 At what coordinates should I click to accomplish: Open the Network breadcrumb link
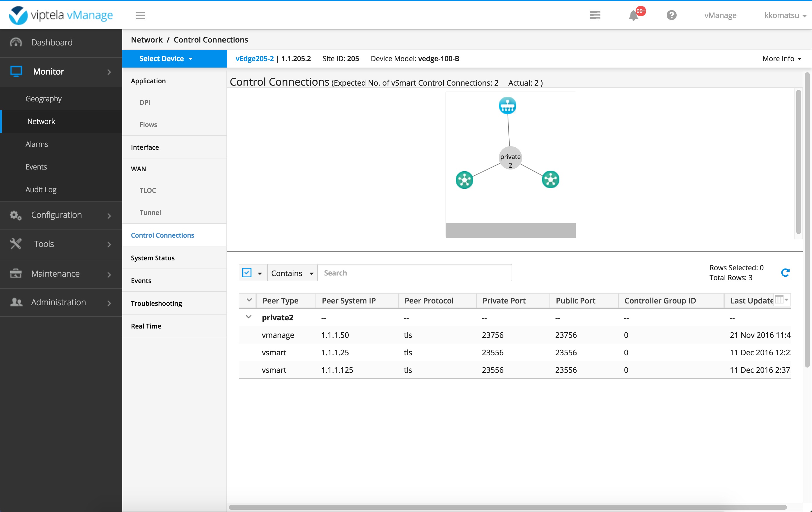point(146,40)
